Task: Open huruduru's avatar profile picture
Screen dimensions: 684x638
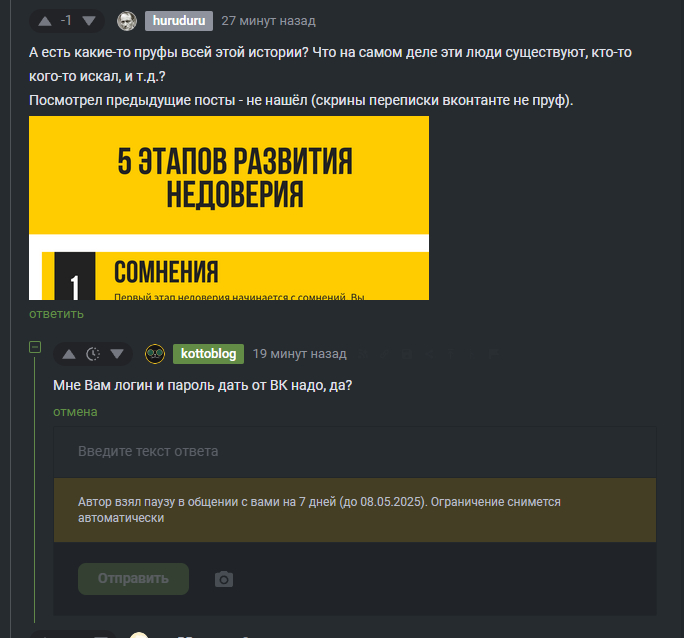Action: [x=127, y=21]
